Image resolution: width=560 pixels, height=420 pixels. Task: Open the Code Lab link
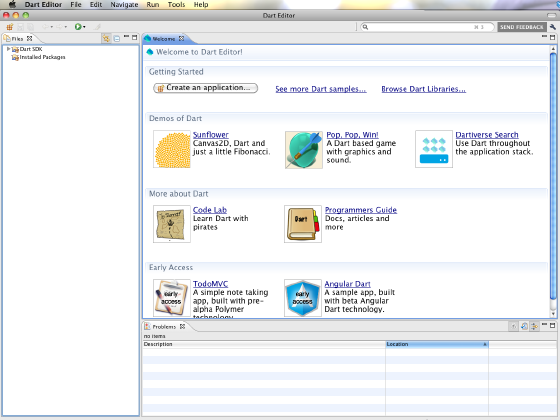(210, 210)
